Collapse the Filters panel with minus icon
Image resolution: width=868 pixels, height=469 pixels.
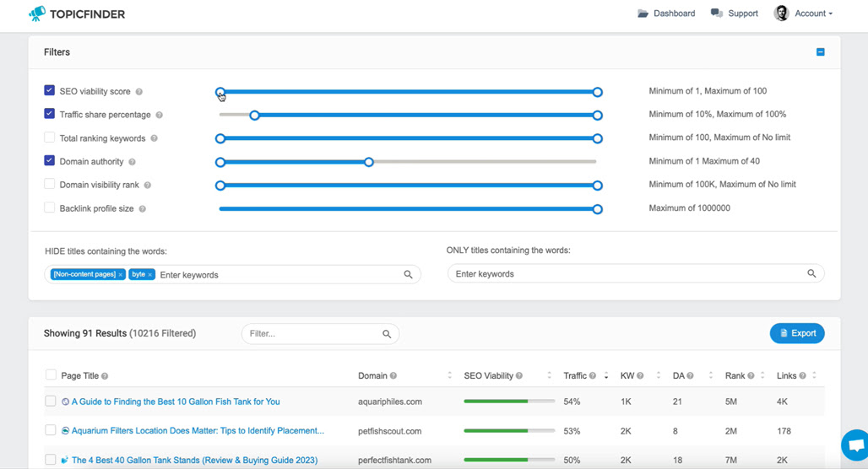821,52
